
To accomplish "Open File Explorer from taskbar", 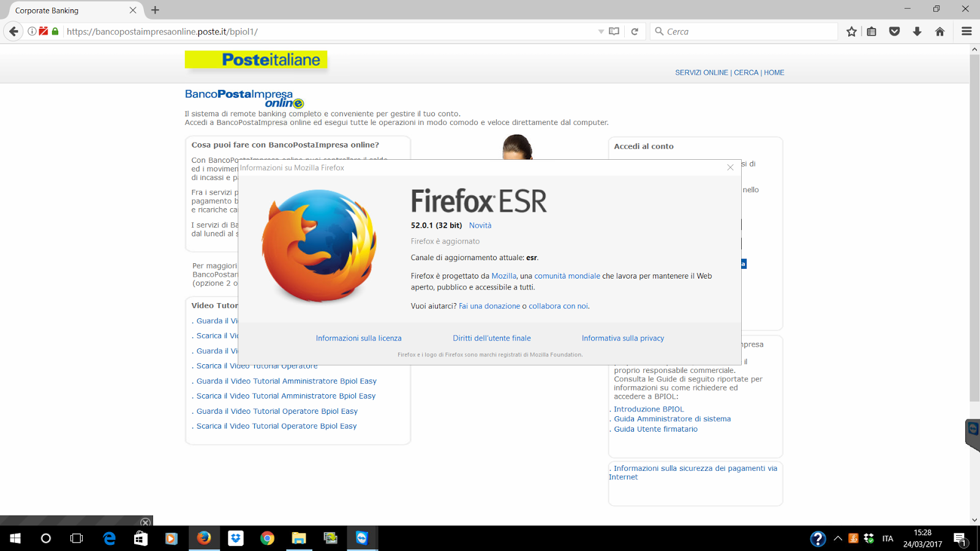I will (x=299, y=538).
